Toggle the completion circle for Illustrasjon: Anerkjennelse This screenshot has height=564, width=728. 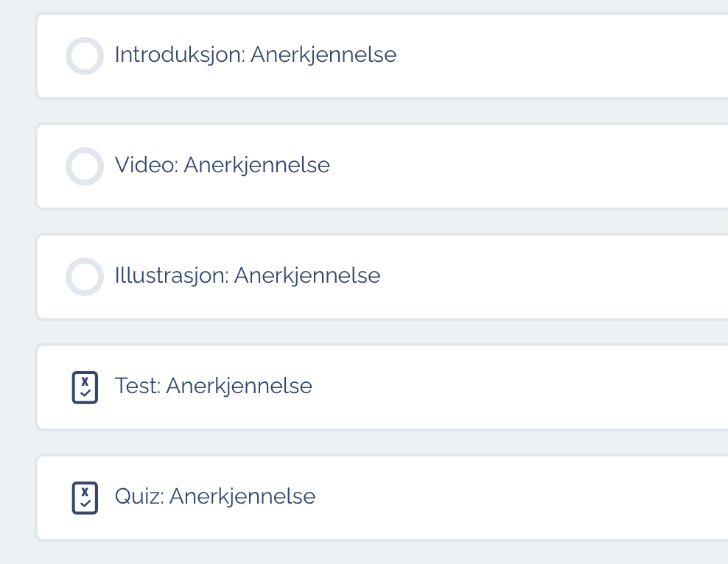pos(84,277)
